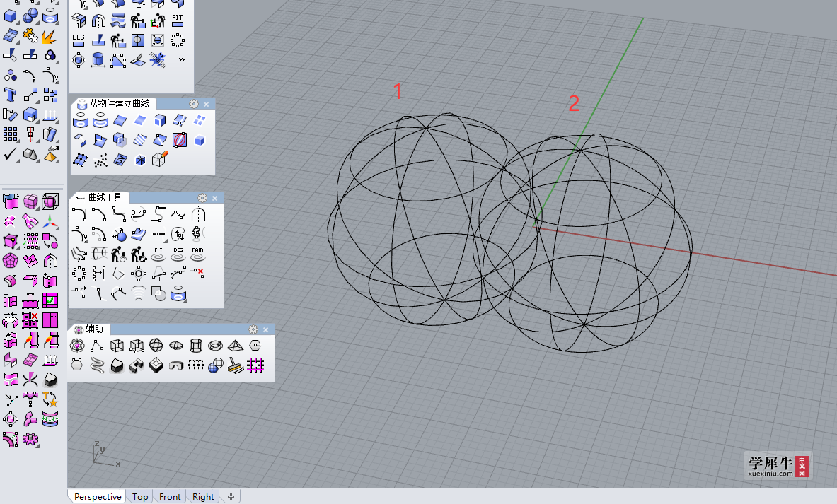
Task: Select the 从物件建立曲线 panel tab
Action: (114, 103)
